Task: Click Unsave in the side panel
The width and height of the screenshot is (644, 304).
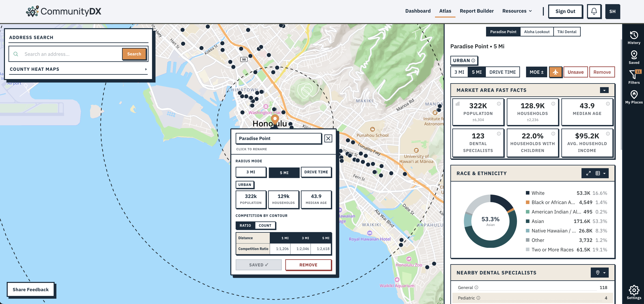Action: click(576, 72)
